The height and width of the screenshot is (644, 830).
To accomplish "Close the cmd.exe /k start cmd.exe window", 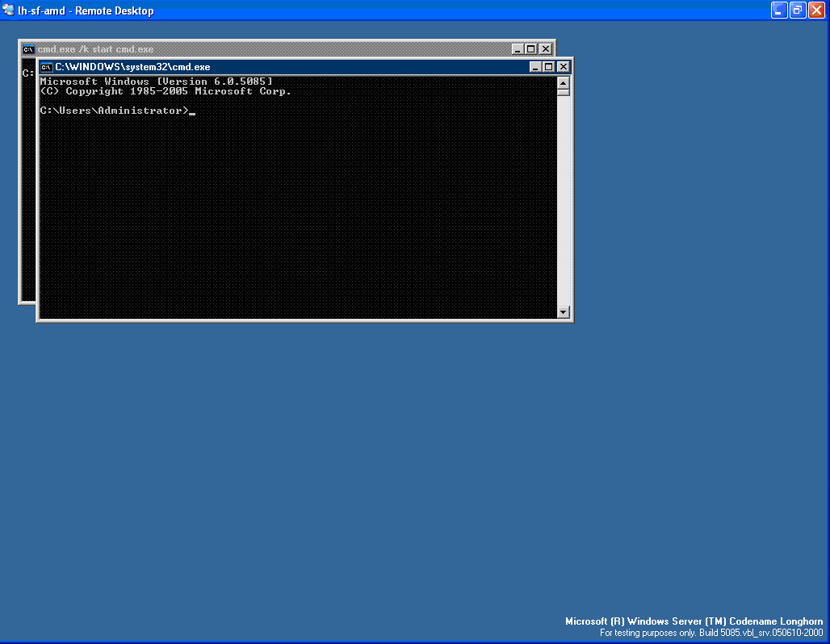I will pos(544,48).
